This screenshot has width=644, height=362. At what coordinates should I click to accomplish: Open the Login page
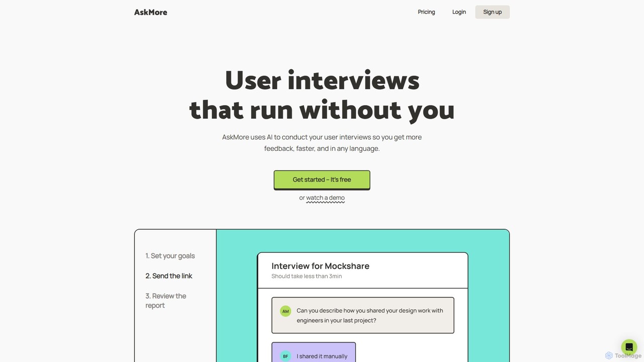459,12
